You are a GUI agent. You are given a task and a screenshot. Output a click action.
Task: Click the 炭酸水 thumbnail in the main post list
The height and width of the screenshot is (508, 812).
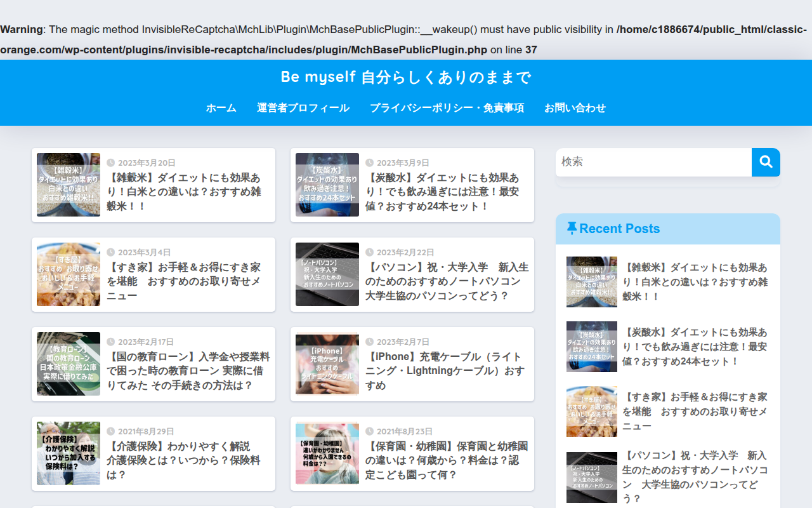(327, 185)
